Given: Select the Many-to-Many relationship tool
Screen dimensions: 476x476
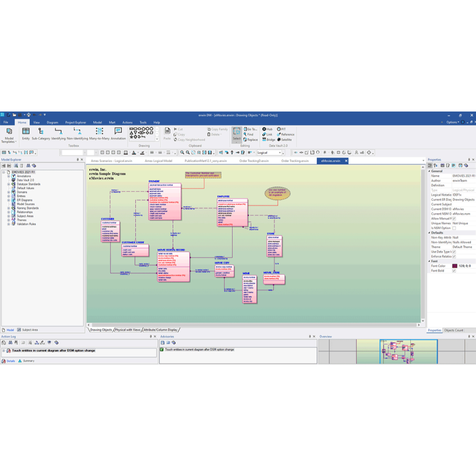Looking at the screenshot, I should coord(99,133).
